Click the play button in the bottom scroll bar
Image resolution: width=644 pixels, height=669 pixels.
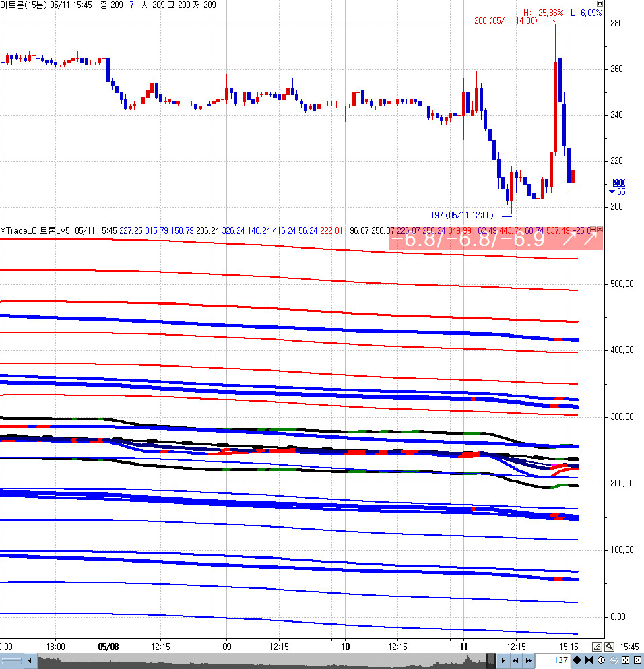click(502, 661)
